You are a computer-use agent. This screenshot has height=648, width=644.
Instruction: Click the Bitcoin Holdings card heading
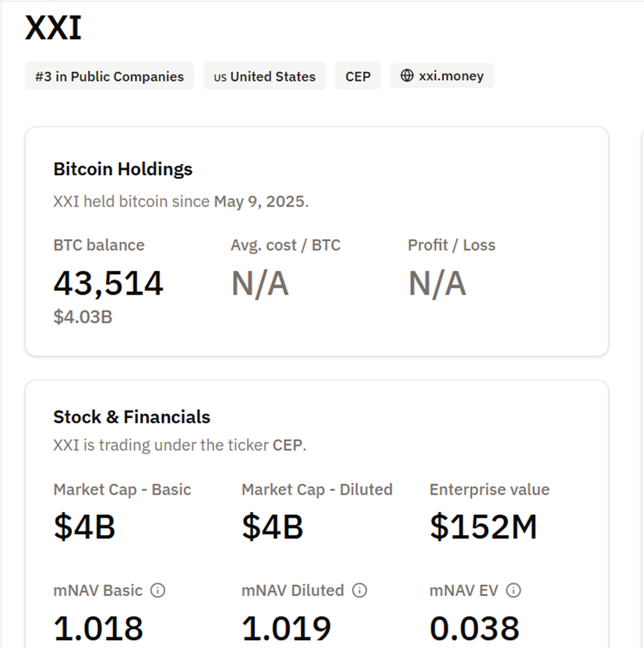[x=123, y=169]
